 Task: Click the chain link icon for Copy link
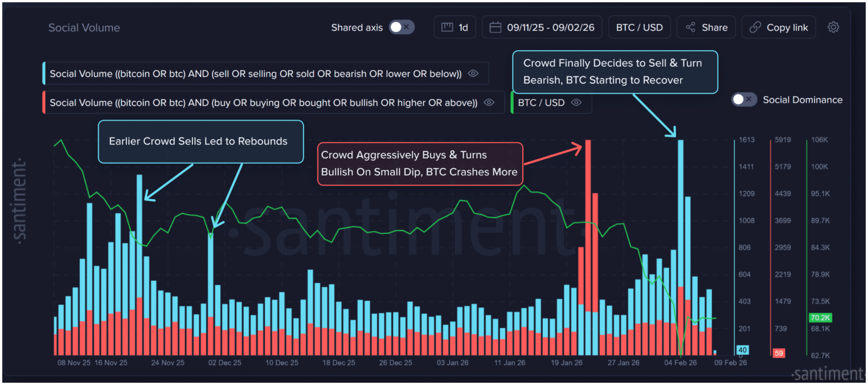(x=755, y=27)
